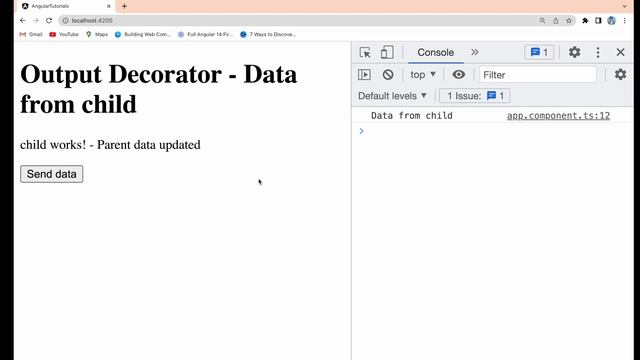Image resolution: width=640 pixels, height=360 pixels.
Task: Toggle the device toolbar icon
Action: (387, 53)
